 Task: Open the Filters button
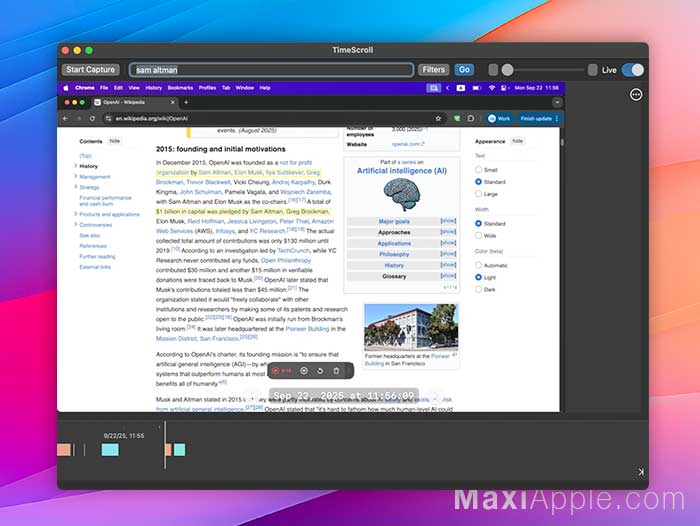[x=433, y=70]
